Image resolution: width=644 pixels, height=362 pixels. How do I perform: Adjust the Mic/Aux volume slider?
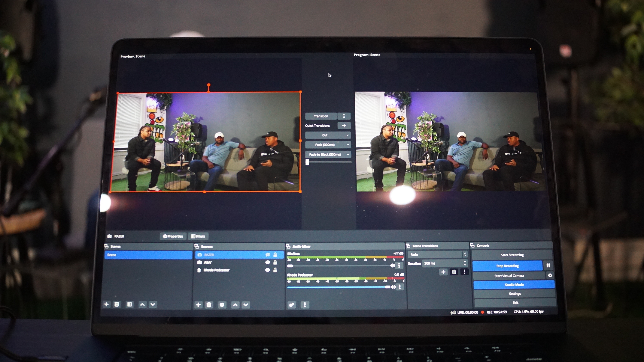point(290,266)
